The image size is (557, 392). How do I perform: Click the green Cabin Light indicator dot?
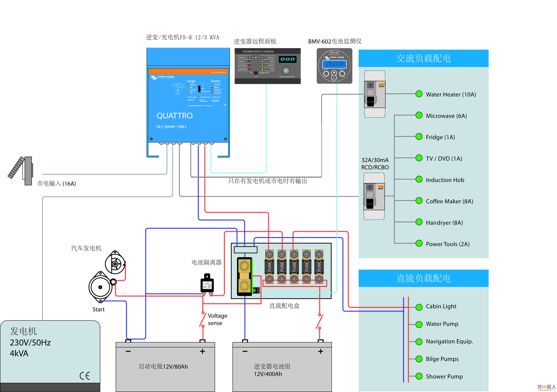coord(419,307)
